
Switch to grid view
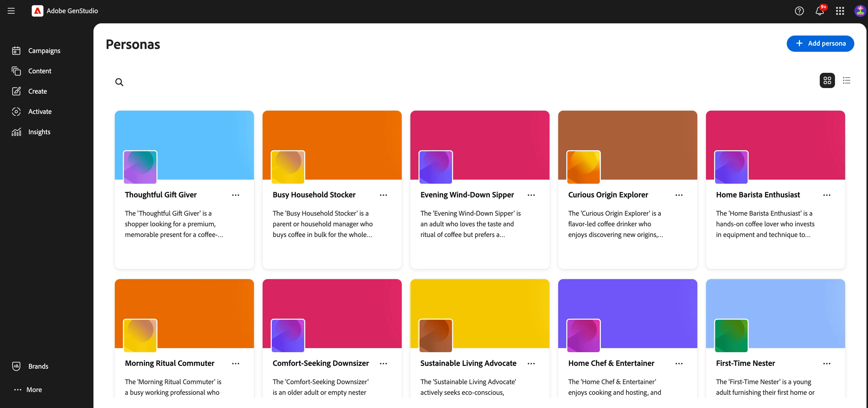coord(827,80)
